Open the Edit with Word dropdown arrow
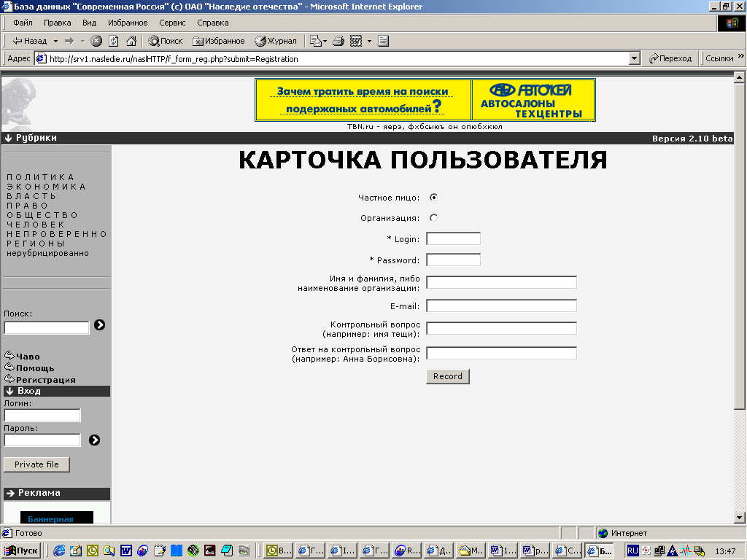 point(369,41)
